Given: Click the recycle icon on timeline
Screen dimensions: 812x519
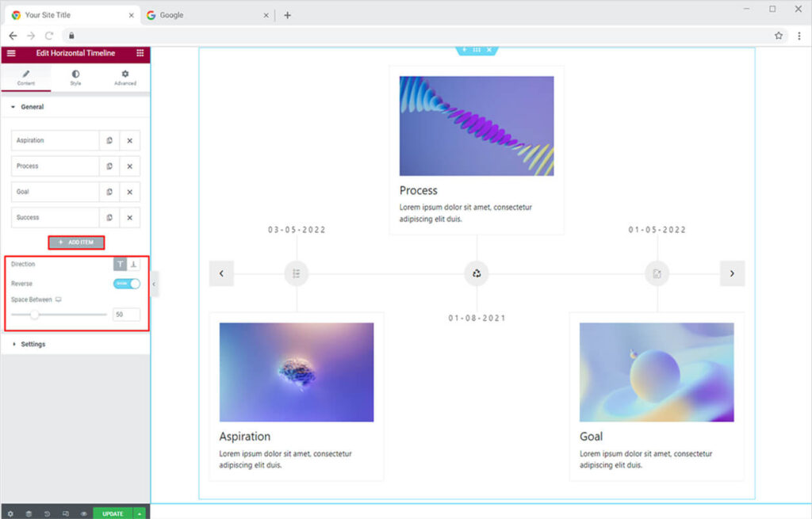Looking at the screenshot, I should point(477,274).
